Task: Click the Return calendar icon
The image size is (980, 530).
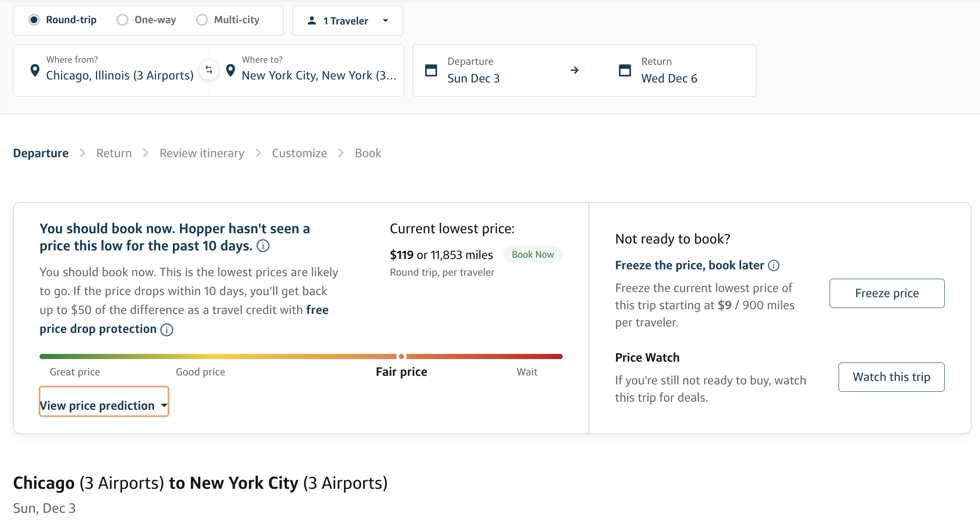Action: 625,70
